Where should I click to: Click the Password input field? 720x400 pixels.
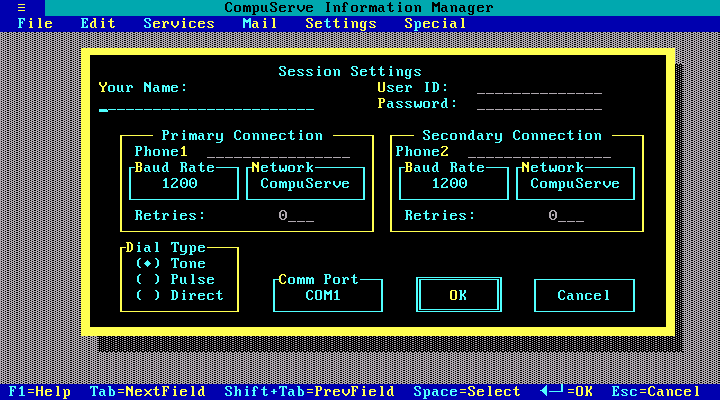pyautogui.click(x=540, y=104)
